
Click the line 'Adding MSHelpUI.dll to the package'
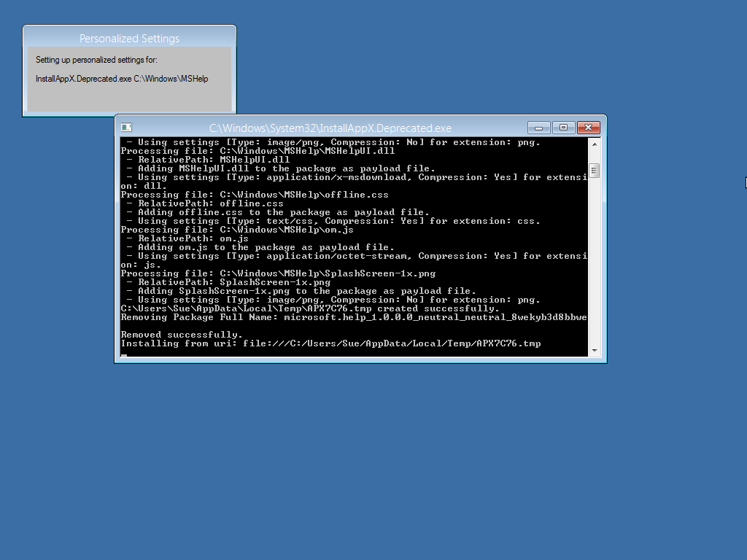281,168
